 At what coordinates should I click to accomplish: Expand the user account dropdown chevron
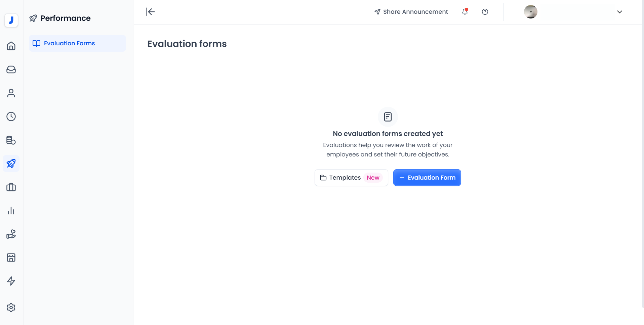click(x=619, y=12)
